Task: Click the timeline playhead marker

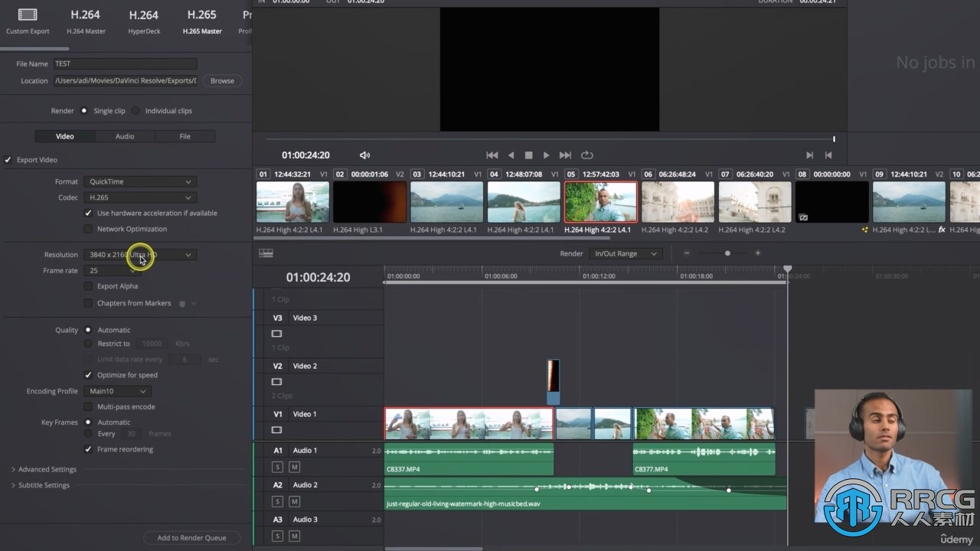Action: coord(787,270)
